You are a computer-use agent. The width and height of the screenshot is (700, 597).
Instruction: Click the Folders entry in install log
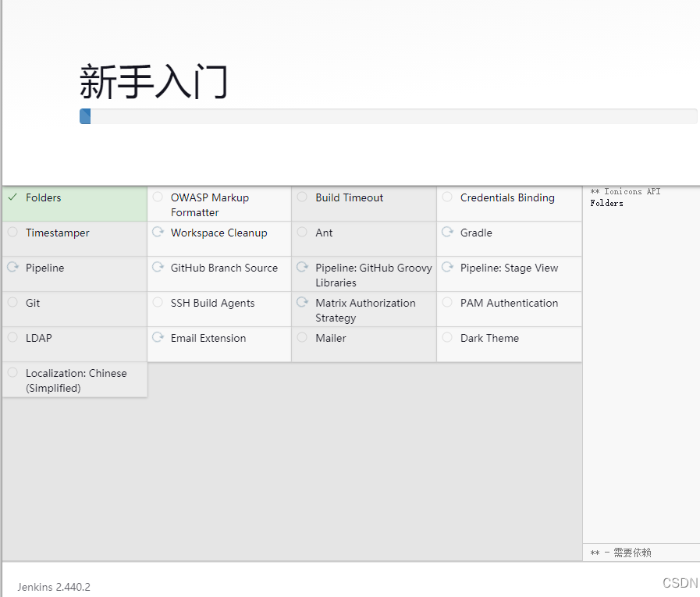click(606, 203)
